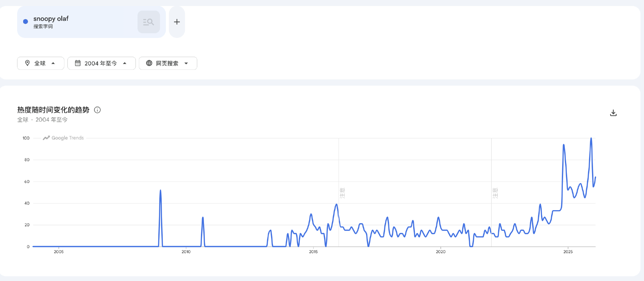
Task: Click the note marker near 2022 on the chart
Action: (x=495, y=193)
